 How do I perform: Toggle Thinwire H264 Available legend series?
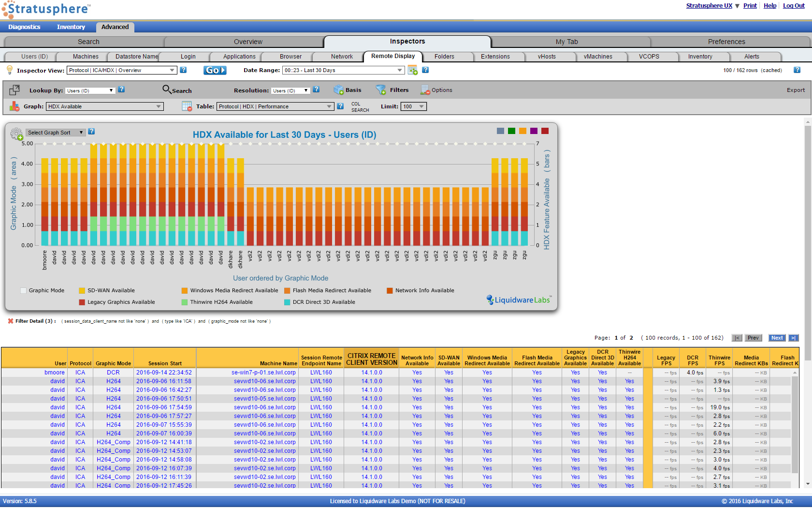click(x=217, y=302)
